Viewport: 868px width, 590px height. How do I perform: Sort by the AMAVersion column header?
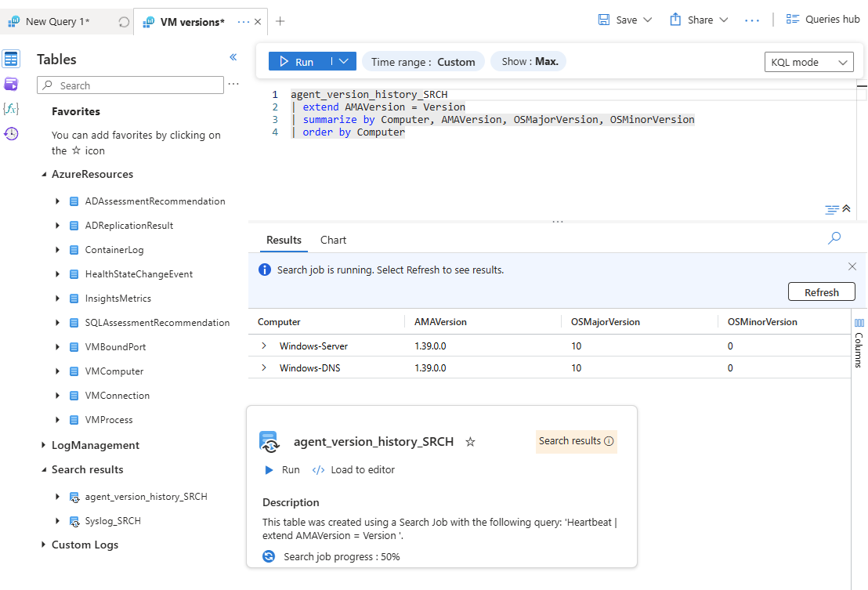440,322
